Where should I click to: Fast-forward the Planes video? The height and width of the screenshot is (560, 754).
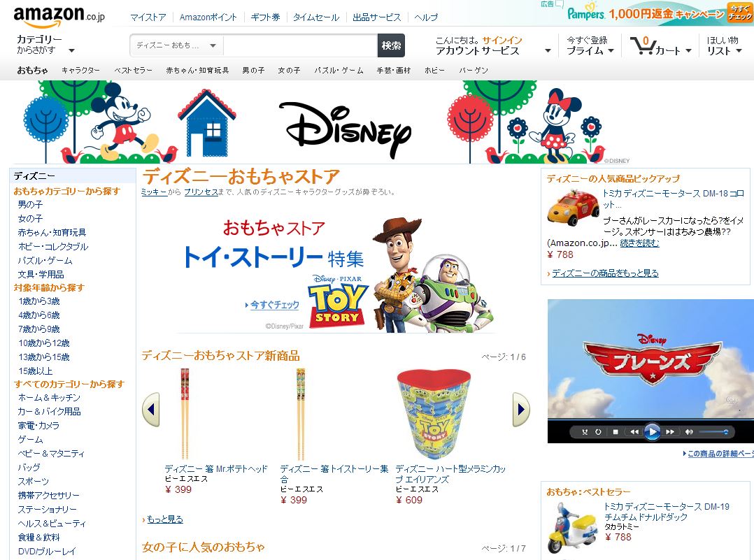pos(670,431)
